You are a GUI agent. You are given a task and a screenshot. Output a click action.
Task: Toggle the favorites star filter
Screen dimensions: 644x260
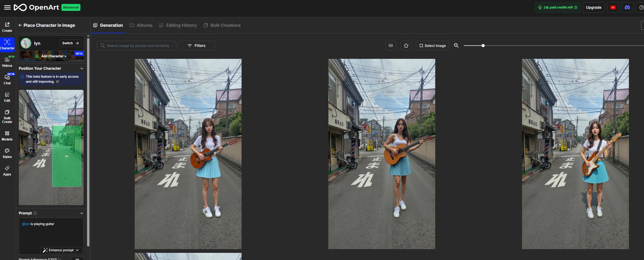[x=406, y=46]
